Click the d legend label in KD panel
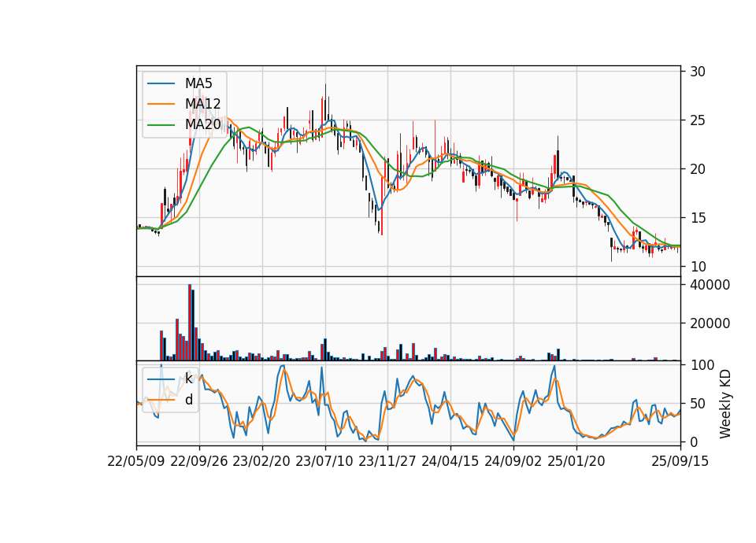The width and height of the screenshot is (756, 543). coord(189,400)
